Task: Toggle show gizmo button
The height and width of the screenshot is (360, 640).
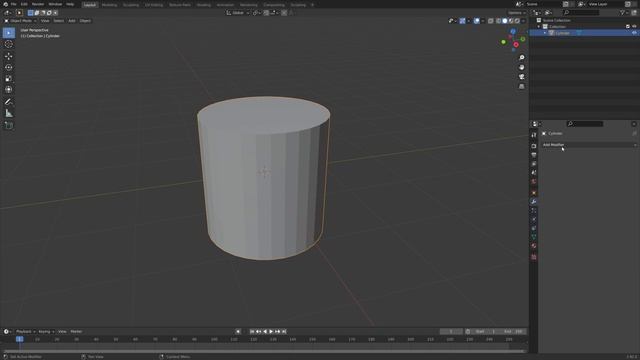Action: tap(462, 21)
